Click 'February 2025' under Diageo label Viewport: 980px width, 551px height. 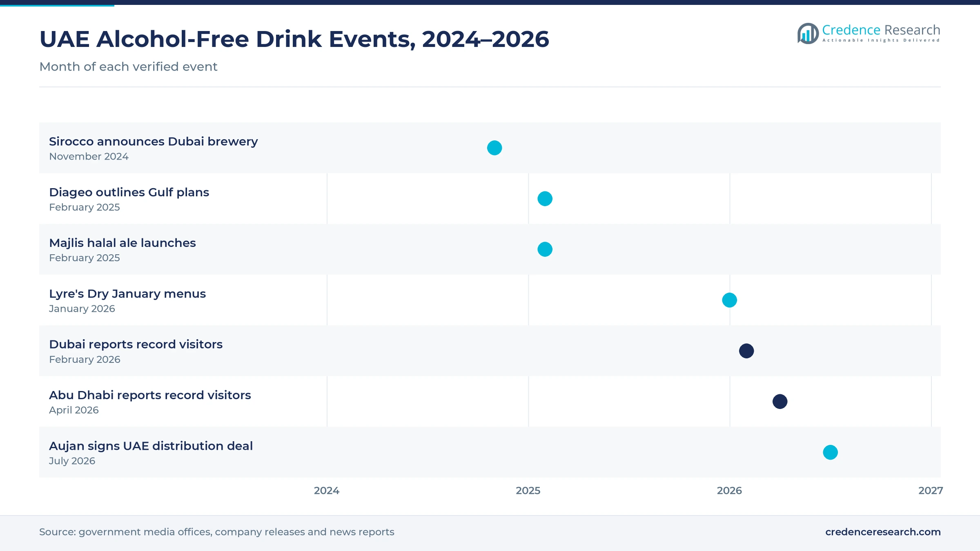85,207
